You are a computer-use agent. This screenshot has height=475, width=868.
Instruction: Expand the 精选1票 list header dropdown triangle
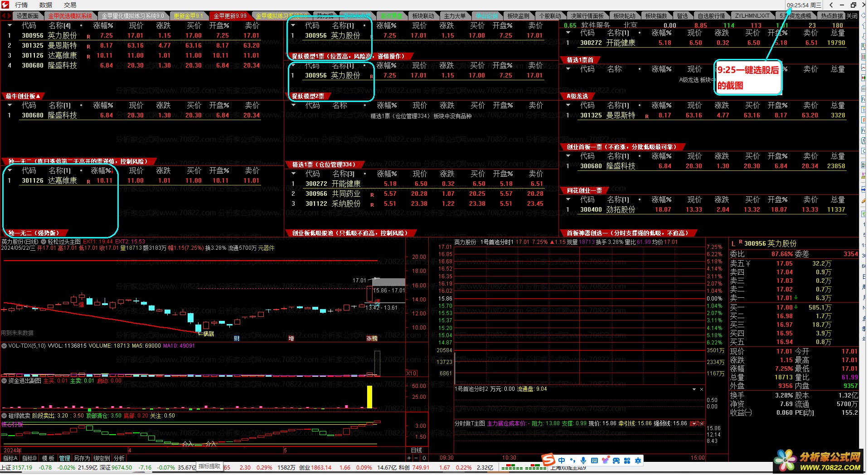coord(293,174)
